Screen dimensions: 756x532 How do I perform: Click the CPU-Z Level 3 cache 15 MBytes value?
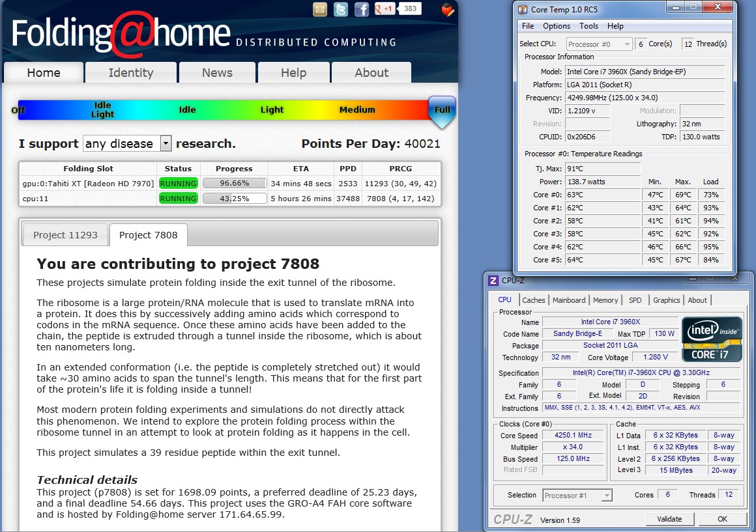click(x=676, y=470)
